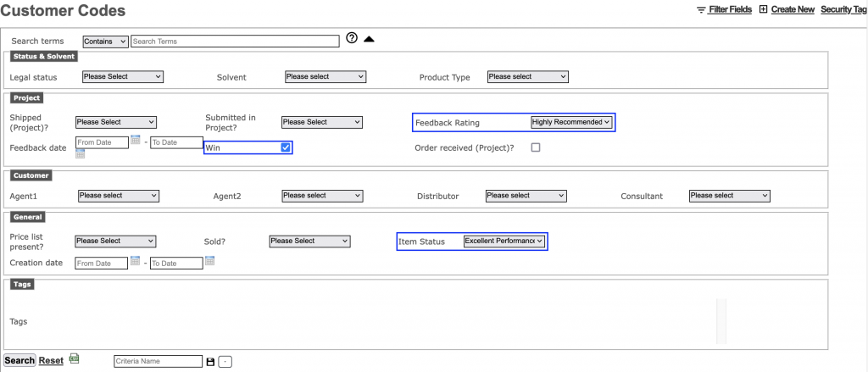The height and width of the screenshot is (372, 868).
Task: Open the Legal status dropdown
Action: coord(122,76)
